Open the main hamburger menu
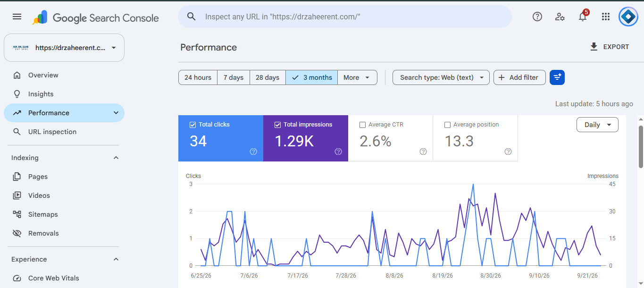 [x=17, y=17]
